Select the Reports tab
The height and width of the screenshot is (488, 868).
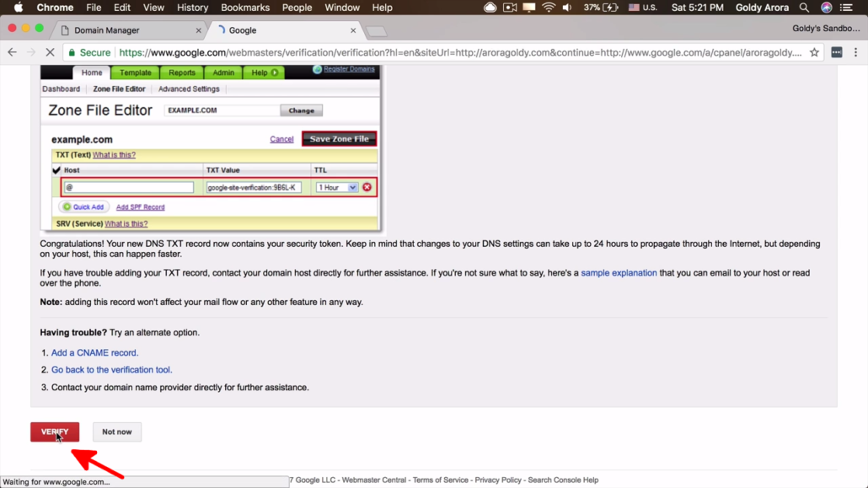182,72
